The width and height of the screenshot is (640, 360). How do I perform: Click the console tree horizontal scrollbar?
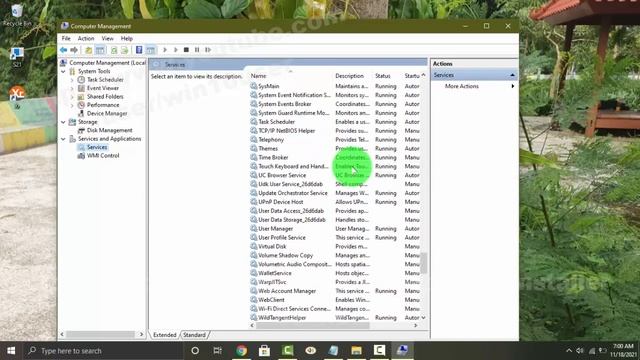(x=101, y=334)
